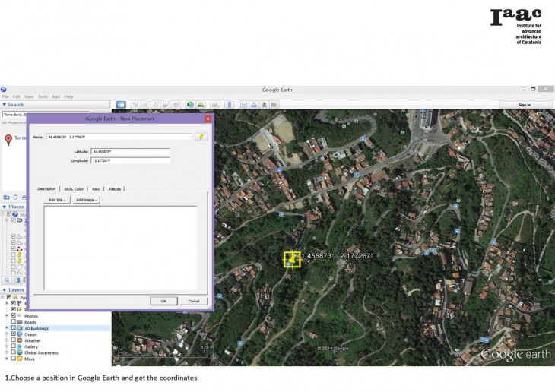Enable the 3D Buildings layer checkbox
Image resolution: width=555 pixels, height=392 pixels.
pos(14,328)
